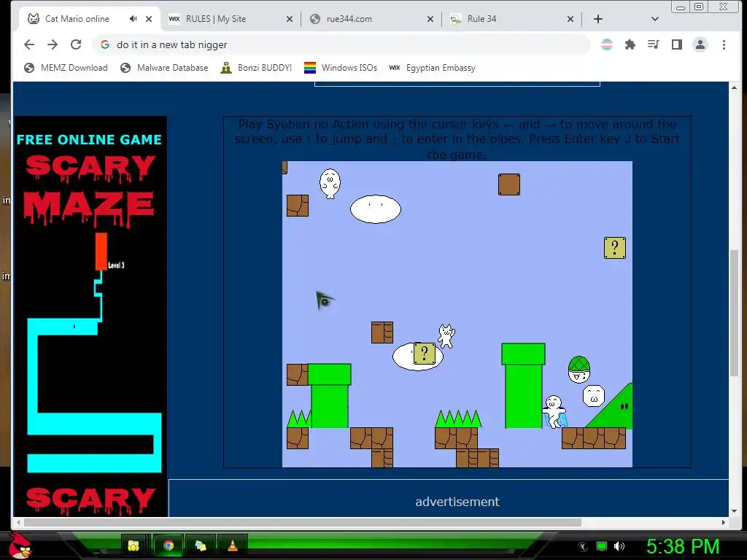Screen dimensions: 747x560
Task: Open the Chrome three-dot menu
Action: click(724, 44)
